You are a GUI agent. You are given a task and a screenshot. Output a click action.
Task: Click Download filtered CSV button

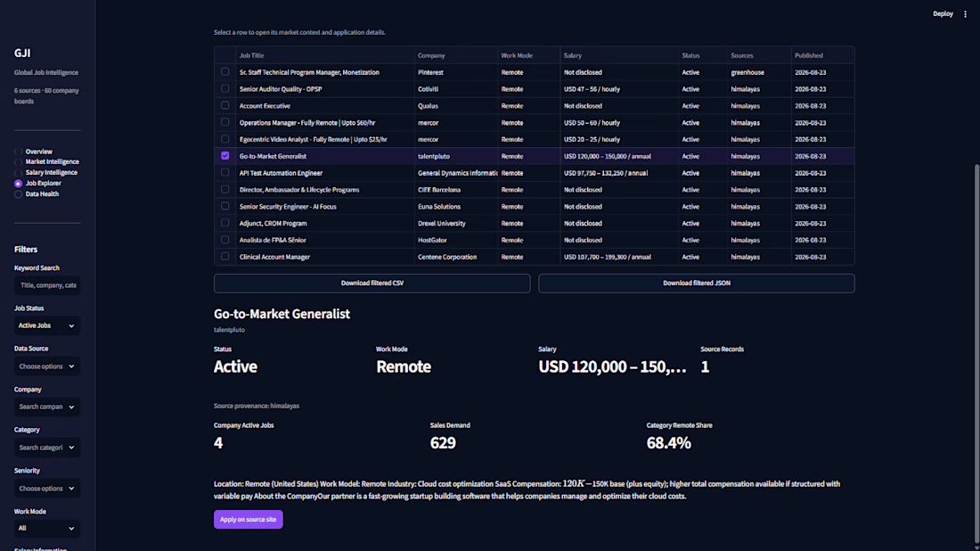tap(372, 284)
